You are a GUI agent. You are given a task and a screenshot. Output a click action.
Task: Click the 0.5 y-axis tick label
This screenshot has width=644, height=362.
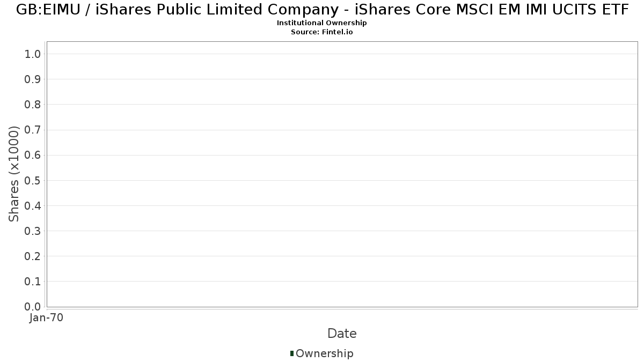click(33, 180)
